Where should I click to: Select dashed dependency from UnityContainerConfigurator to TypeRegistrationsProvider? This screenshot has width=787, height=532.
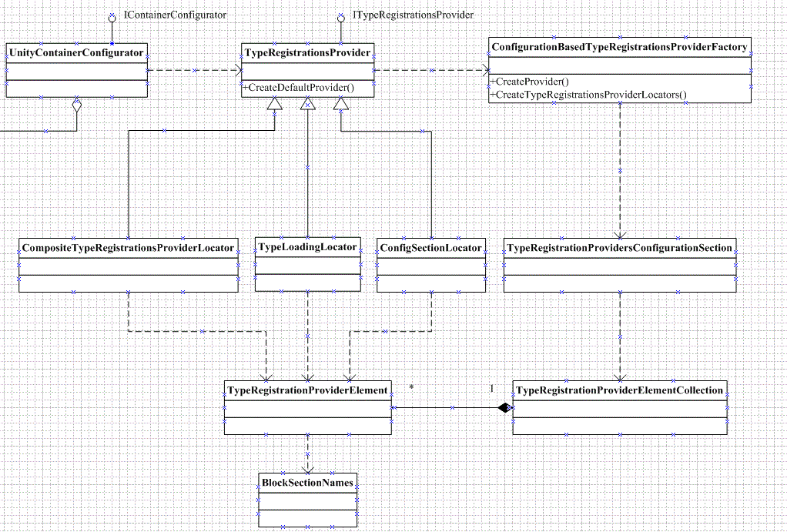pos(196,70)
